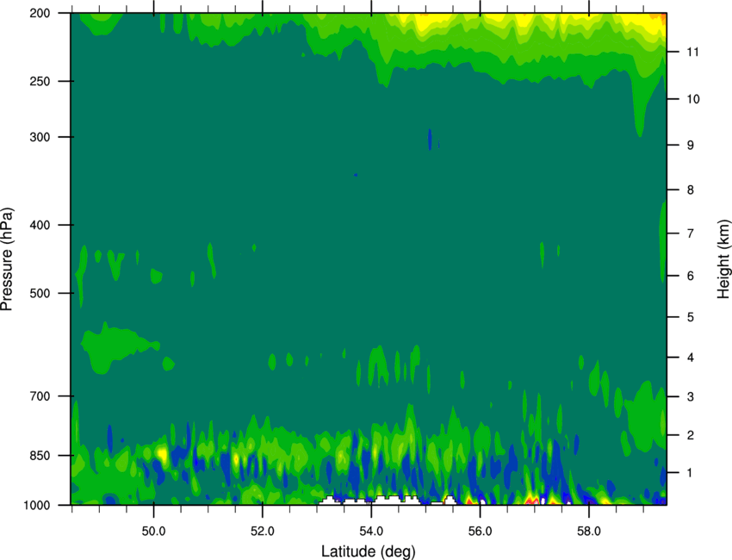
Task: Click the 500 pressure tick label
Action: coord(40,293)
